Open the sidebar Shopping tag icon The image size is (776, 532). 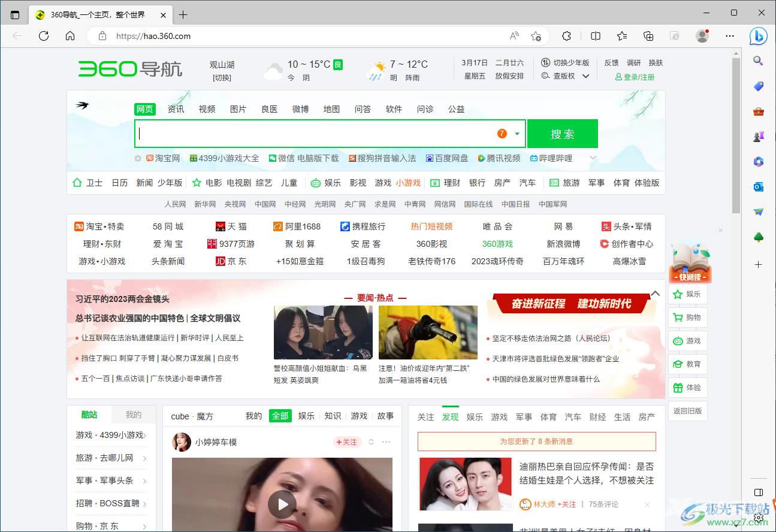(759, 86)
